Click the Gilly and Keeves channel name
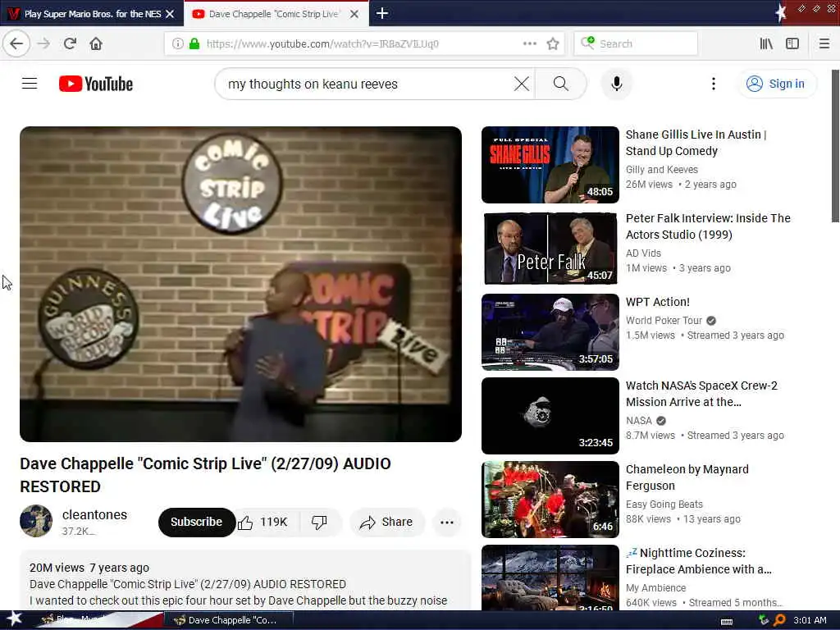The width and height of the screenshot is (840, 630). click(x=662, y=169)
